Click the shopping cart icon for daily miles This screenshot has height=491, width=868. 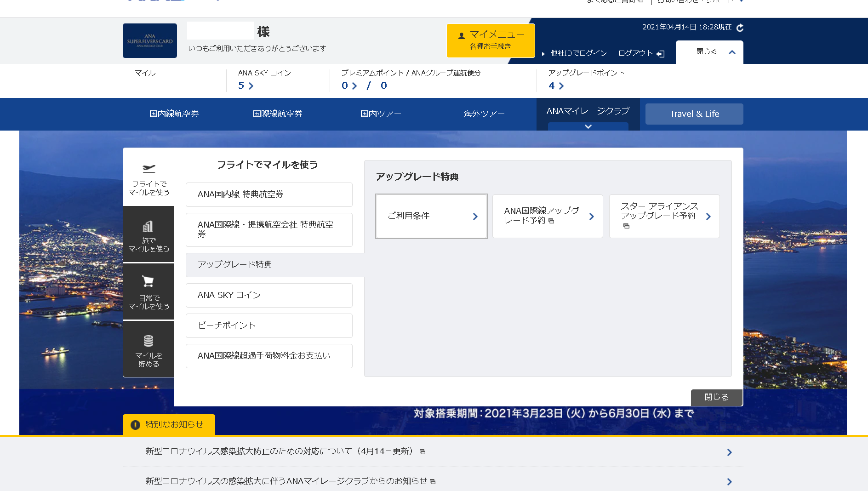[148, 281]
